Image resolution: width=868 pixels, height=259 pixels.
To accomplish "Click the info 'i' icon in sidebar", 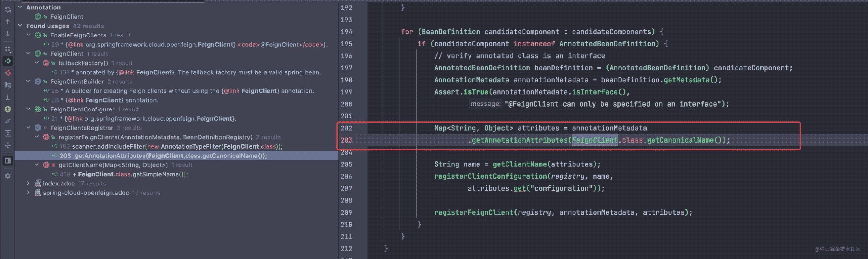I will (7, 97).
